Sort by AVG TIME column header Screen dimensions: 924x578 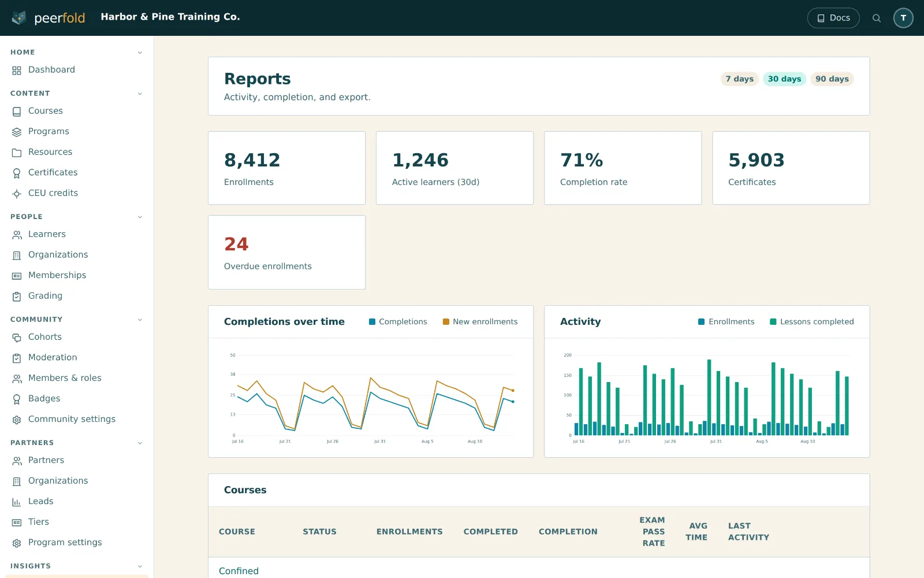tap(697, 532)
